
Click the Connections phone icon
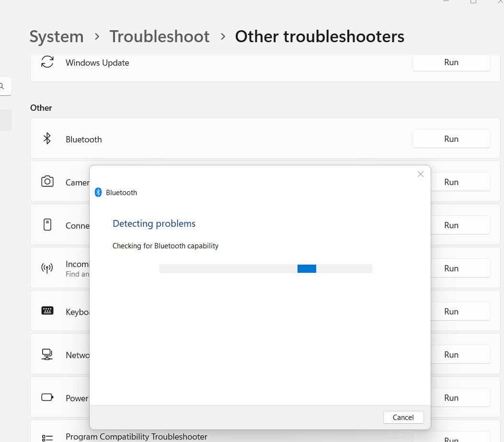pyautogui.click(x=47, y=224)
